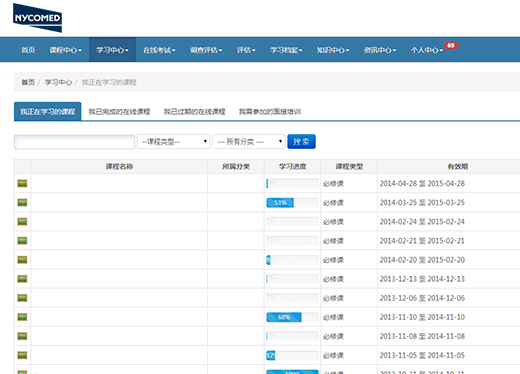Open the 69 notifications badge

click(x=451, y=45)
